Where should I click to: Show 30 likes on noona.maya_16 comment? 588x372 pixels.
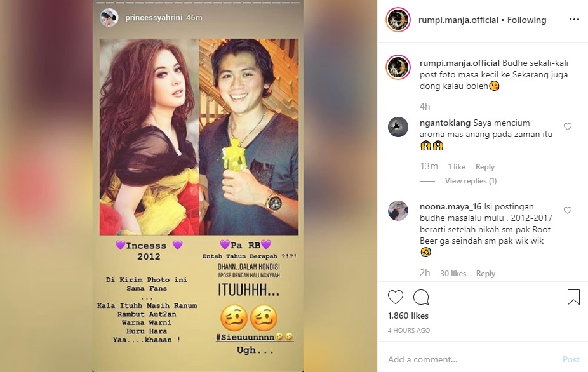453,274
